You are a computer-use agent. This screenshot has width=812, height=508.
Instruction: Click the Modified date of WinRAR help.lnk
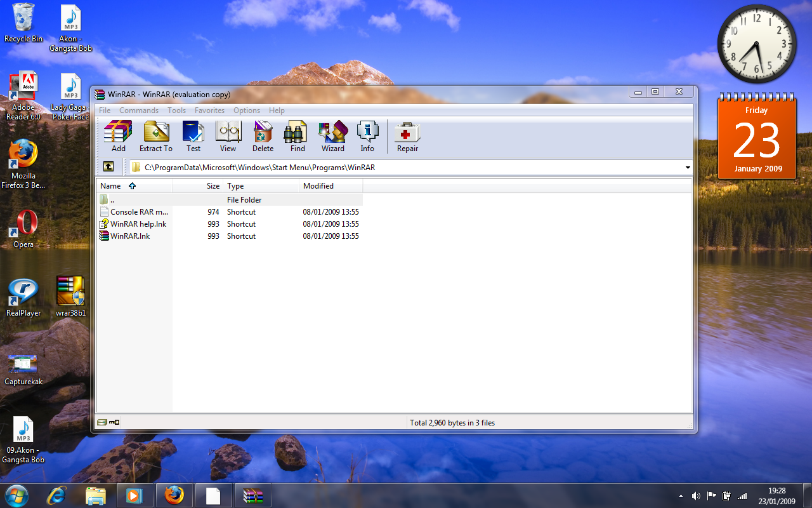coord(331,224)
